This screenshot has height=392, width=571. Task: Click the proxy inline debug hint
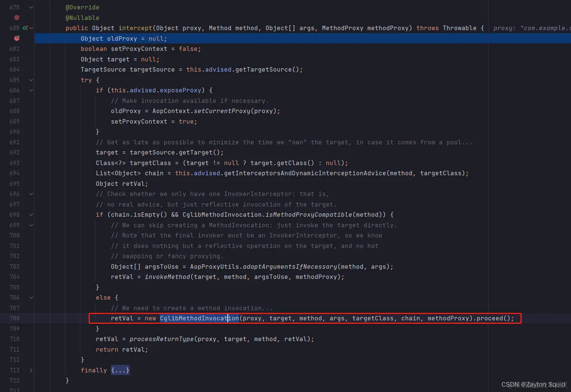[x=532, y=28]
